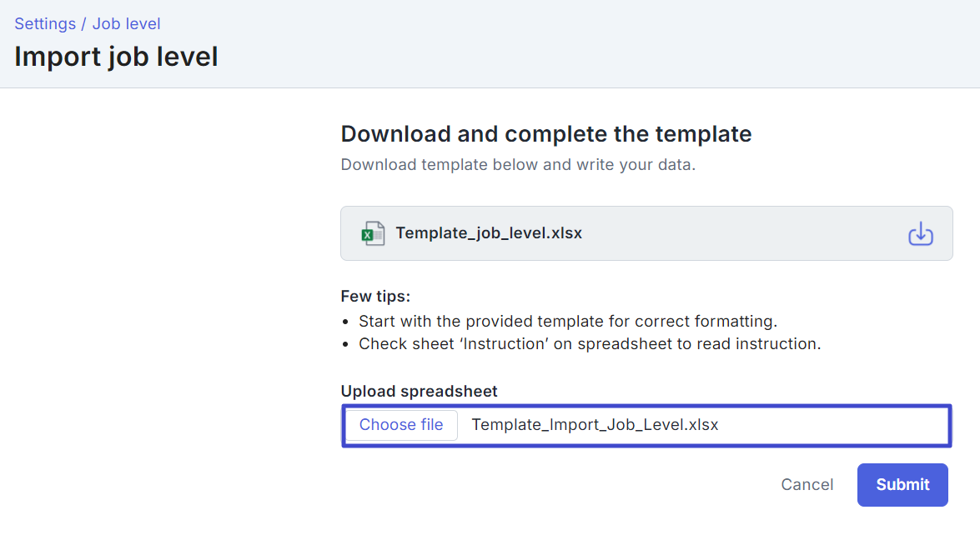Go to the Job level breadcrumb link
This screenshot has width=980, height=535.
(x=126, y=23)
